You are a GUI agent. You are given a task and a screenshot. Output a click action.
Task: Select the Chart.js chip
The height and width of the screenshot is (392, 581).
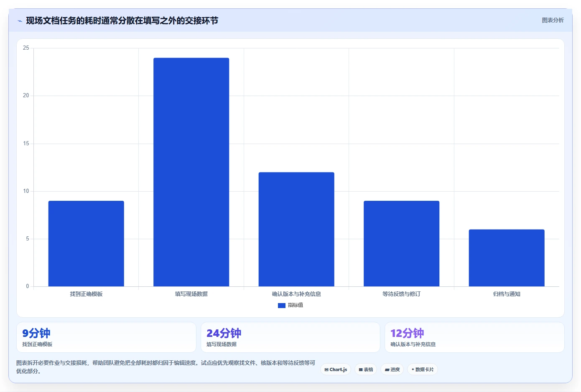click(x=336, y=369)
